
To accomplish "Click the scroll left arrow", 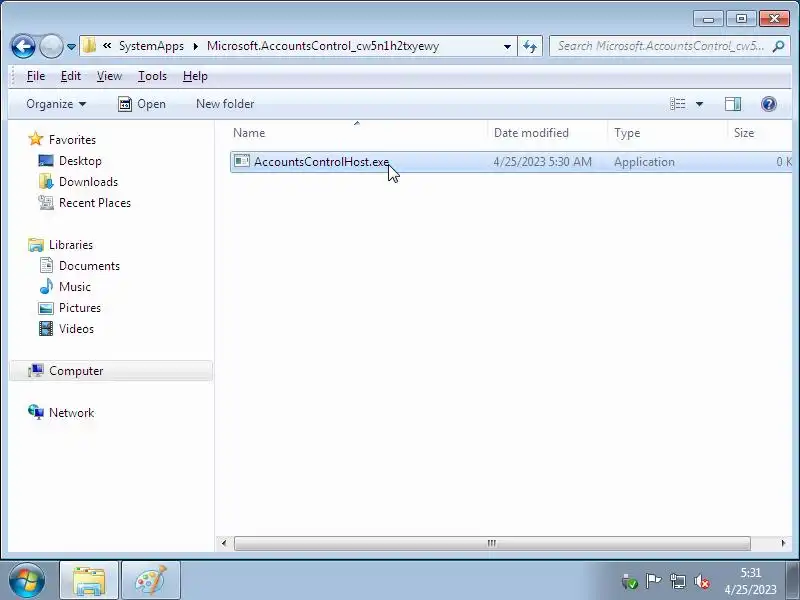I will [224, 543].
